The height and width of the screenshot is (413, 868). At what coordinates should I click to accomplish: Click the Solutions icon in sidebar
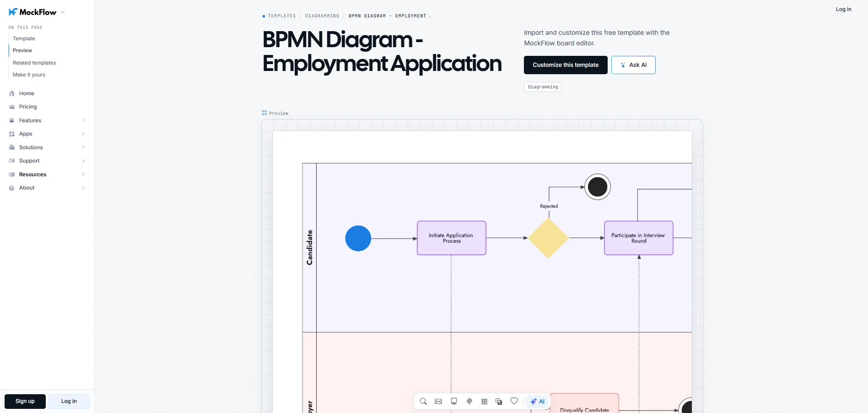click(x=12, y=147)
